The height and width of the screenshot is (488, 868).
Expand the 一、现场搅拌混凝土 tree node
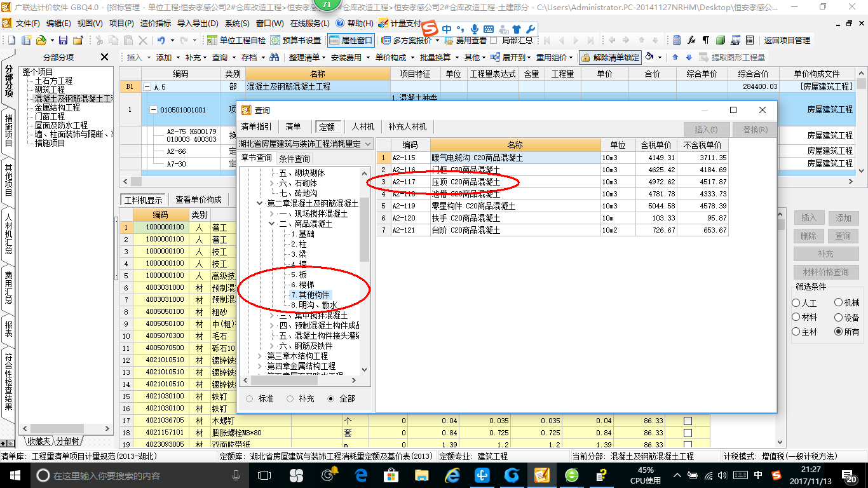coord(272,213)
